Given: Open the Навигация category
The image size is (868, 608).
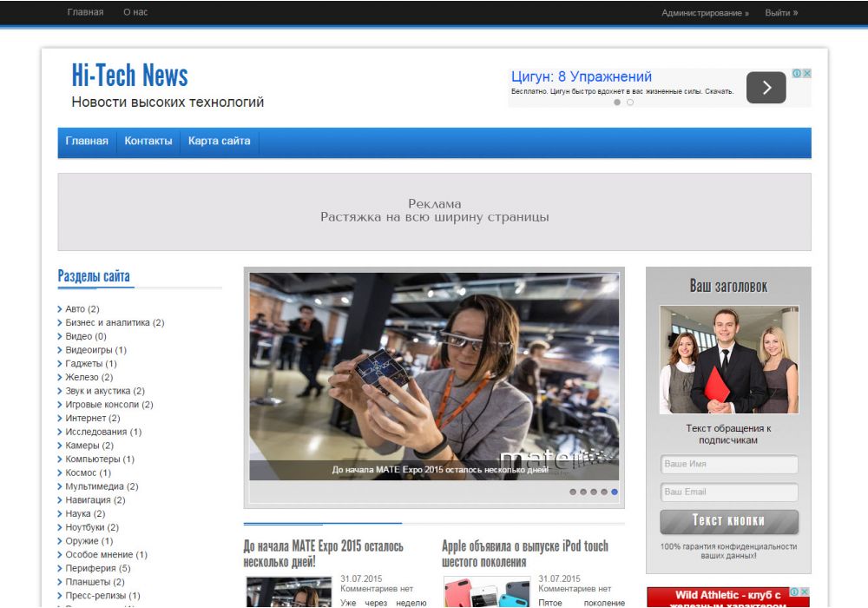Looking at the screenshot, I should pos(95,500).
